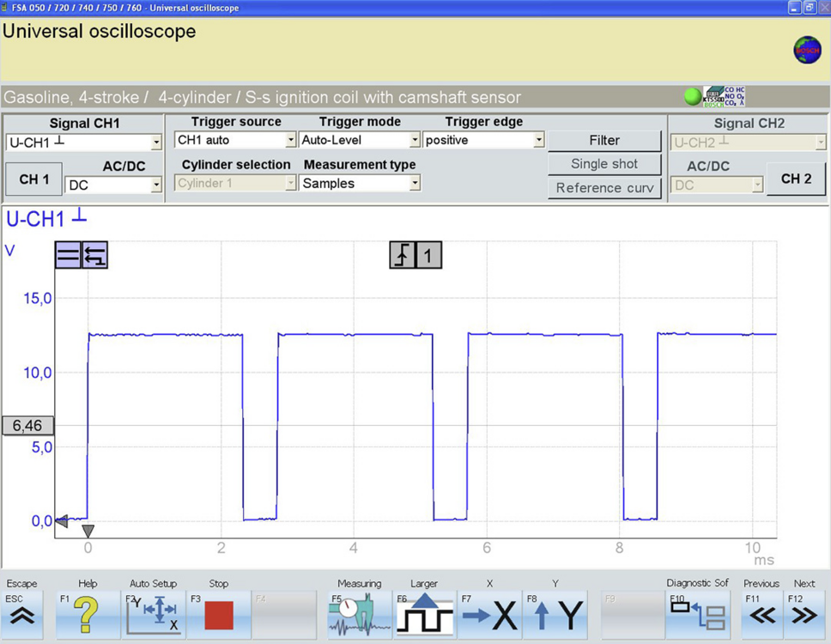831x644 pixels.
Task: Open the Trigger mode dropdown
Action: [360, 140]
